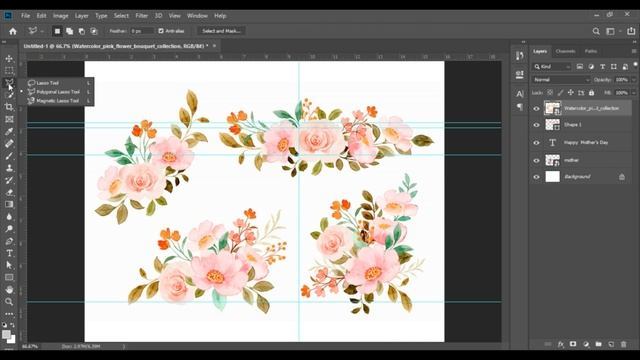Expand the Edit Toolbar three-dots button
640x360 pixels.
point(9,314)
